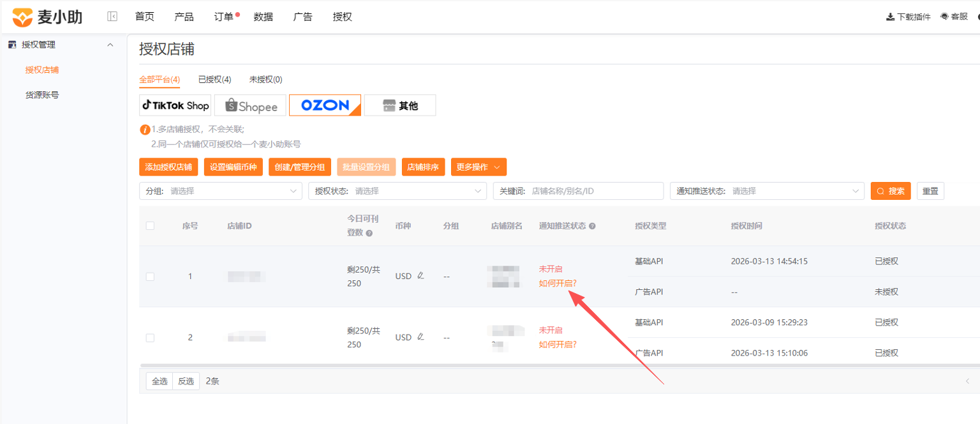Viewport: 980px width, 424px height.
Task: Open the 授权 menu
Action: (343, 17)
